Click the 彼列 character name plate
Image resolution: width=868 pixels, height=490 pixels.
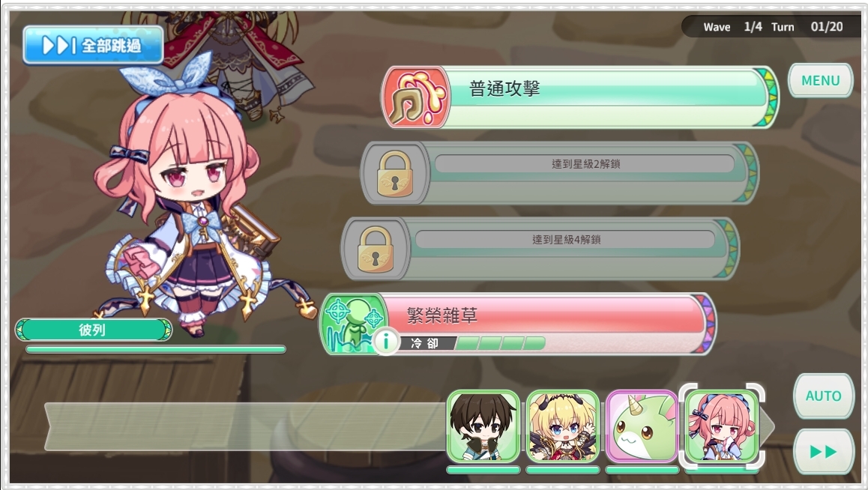point(94,330)
